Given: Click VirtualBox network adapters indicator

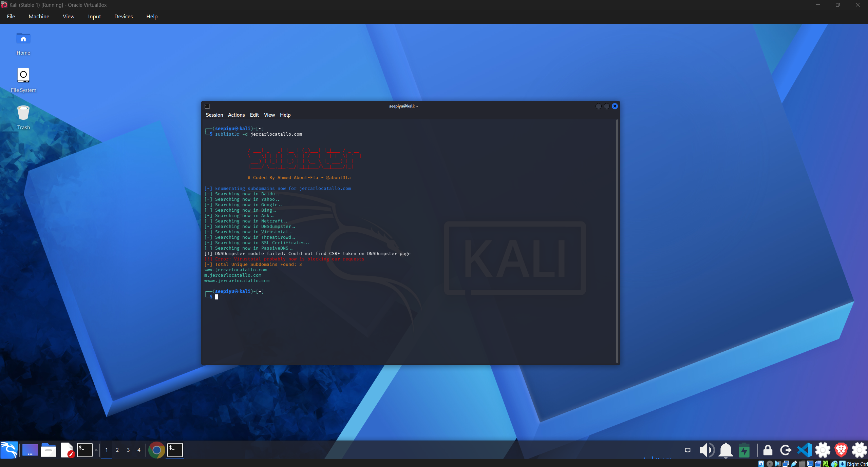Looking at the screenshot, I should pyautogui.click(x=786, y=464).
